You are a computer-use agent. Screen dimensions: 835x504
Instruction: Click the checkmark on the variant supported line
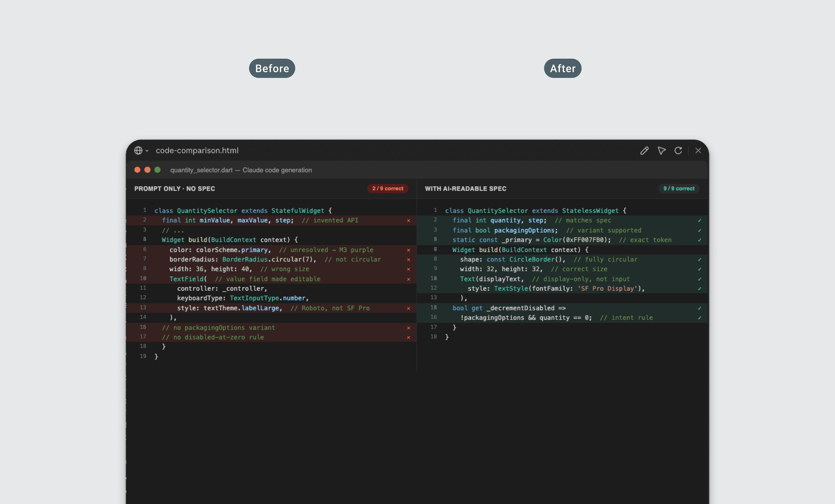699,230
